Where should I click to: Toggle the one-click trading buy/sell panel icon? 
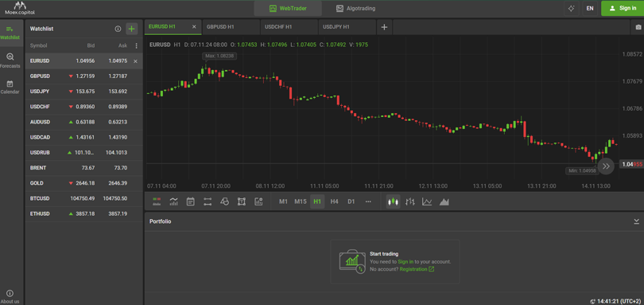click(x=157, y=201)
